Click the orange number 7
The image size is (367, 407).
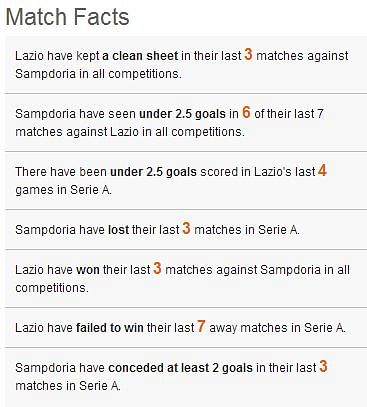coord(201,326)
